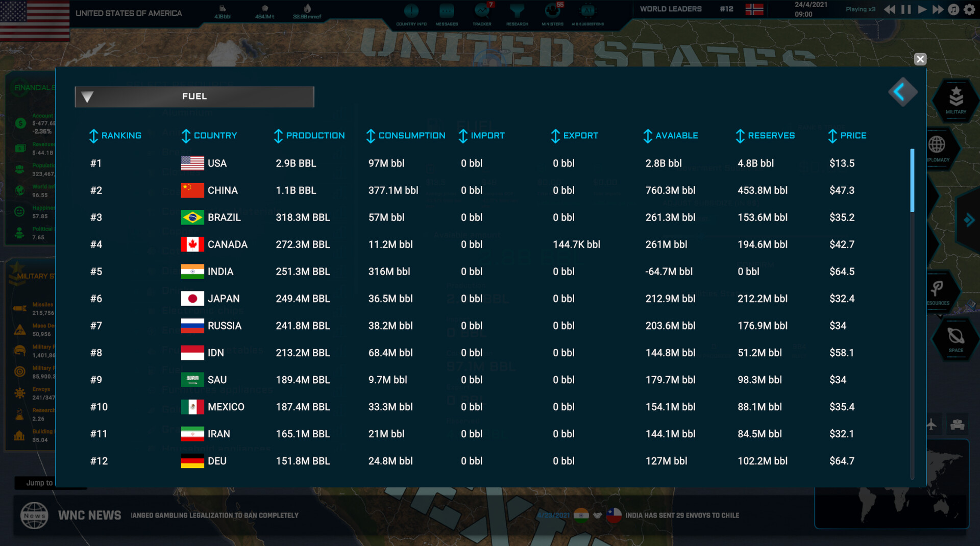
Task: Open the settings gear icon
Action: coord(969,10)
